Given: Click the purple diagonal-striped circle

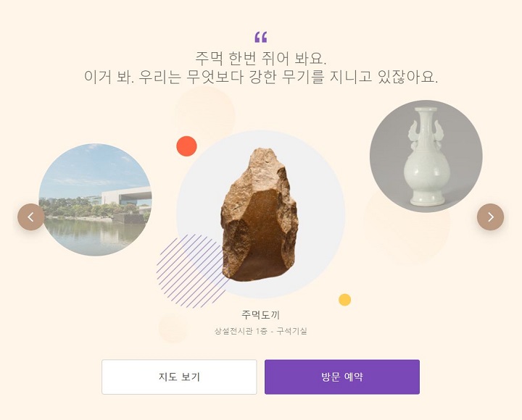Looking at the screenshot, I should [x=191, y=271].
